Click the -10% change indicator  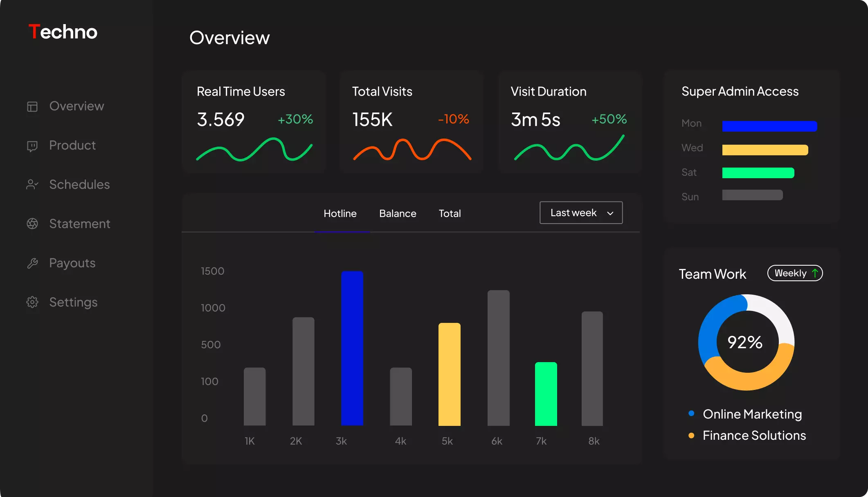click(x=453, y=119)
